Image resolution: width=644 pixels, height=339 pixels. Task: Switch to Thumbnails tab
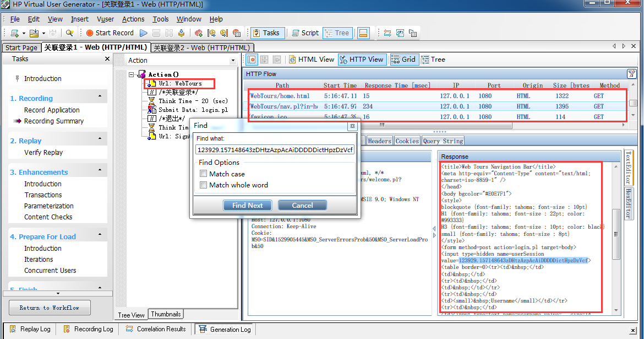coord(166,314)
